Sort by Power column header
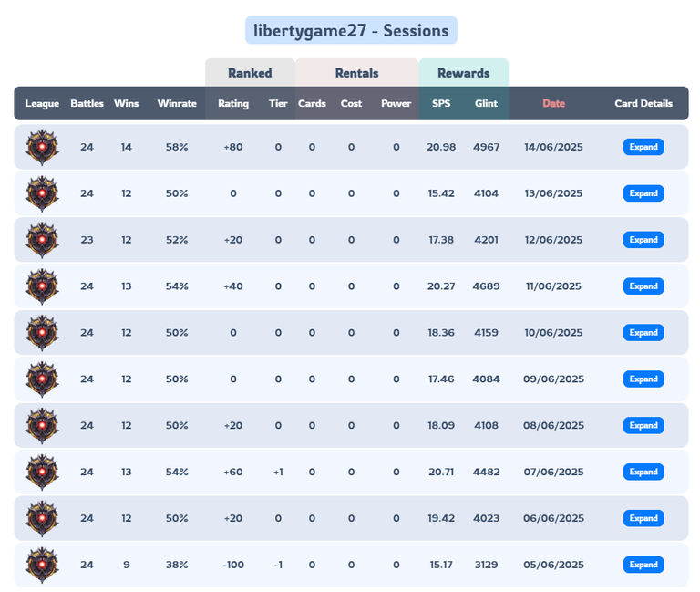The image size is (700, 592). tap(396, 104)
